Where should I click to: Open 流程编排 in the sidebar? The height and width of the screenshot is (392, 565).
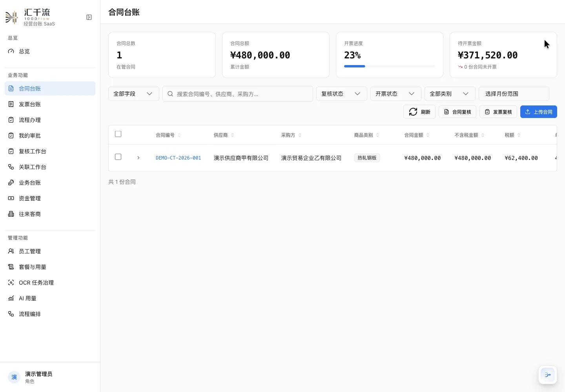[x=50, y=314]
